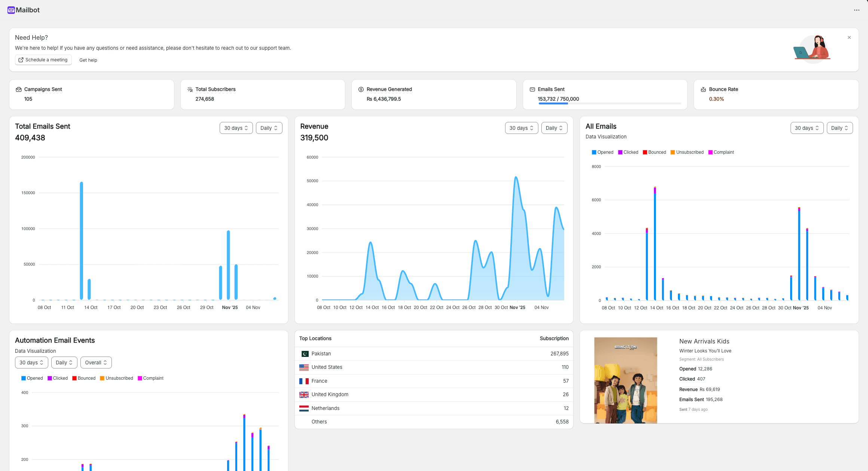The image size is (868, 471).
Task: Click the Emails Sent quota progress bar
Action: coord(609,104)
